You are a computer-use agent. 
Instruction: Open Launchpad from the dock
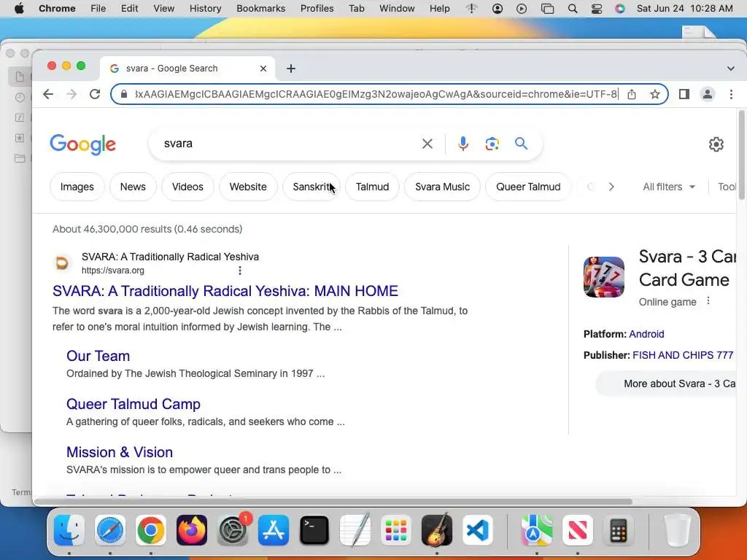click(x=396, y=530)
